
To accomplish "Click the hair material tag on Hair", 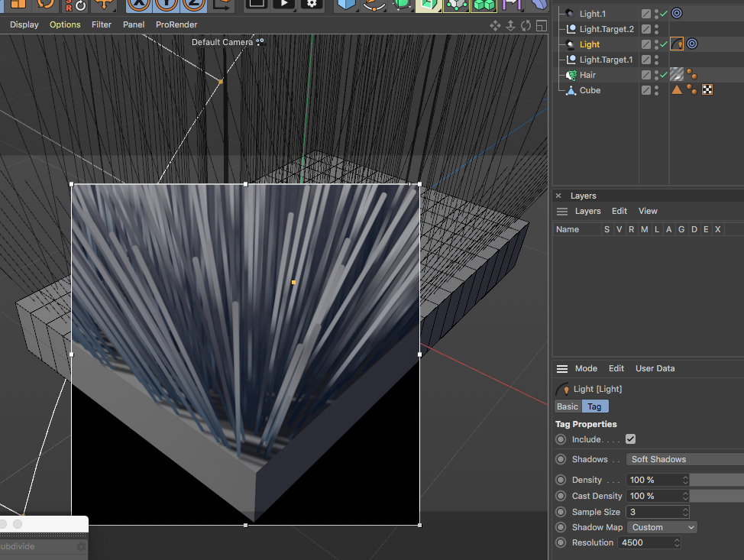I will click(x=677, y=75).
